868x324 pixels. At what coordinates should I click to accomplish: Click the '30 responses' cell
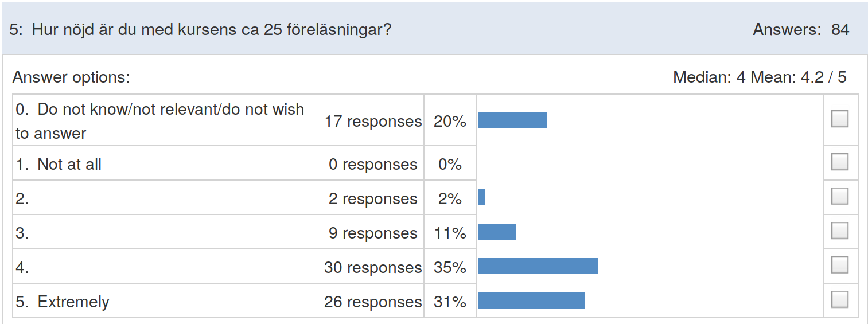[373, 267]
